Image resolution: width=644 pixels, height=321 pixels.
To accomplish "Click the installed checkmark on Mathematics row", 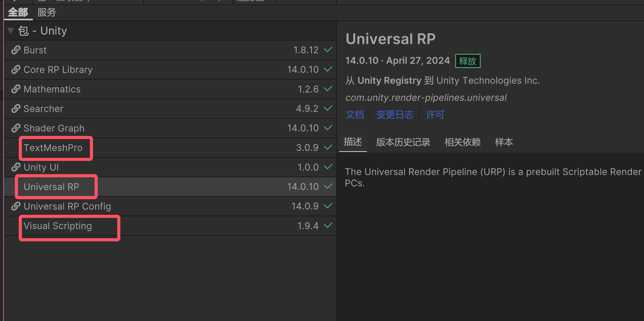I will click(328, 89).
